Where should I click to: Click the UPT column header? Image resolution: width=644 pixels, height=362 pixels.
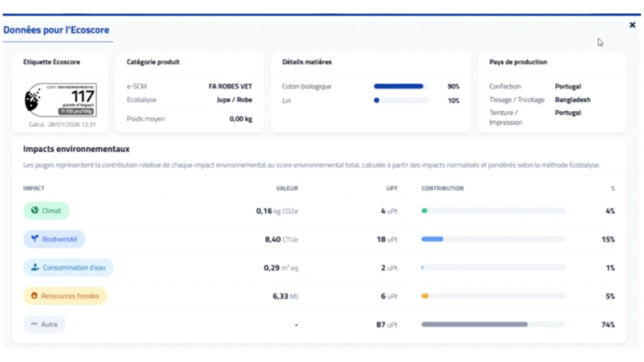pyautogui.click(x=392, y=189)
